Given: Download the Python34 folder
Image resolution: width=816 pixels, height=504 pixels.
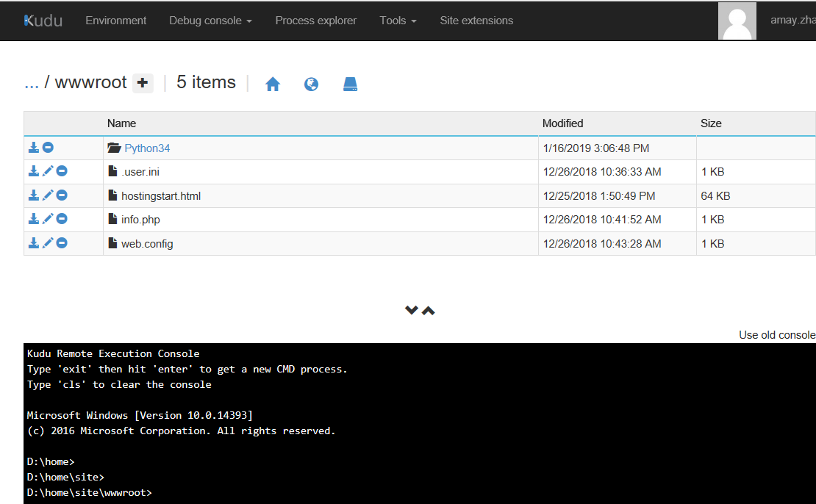Looking at the screenshot, I should (34, 148).
